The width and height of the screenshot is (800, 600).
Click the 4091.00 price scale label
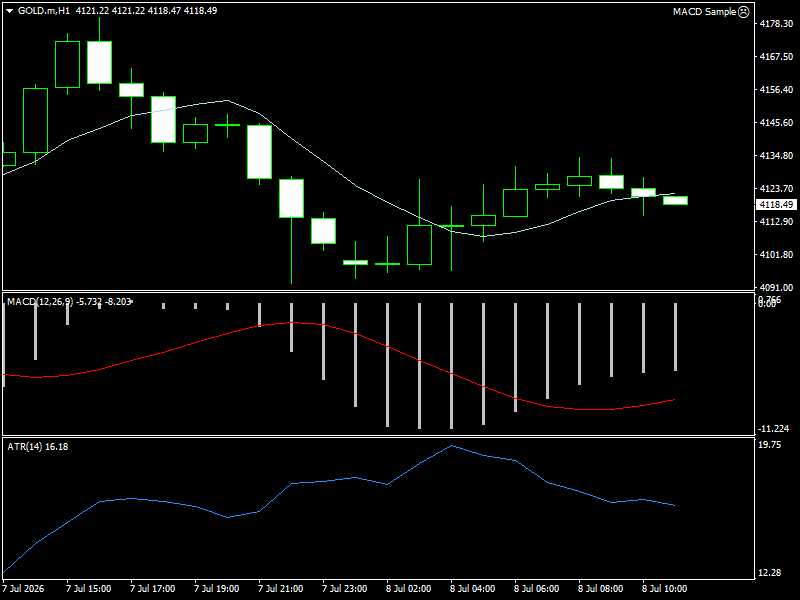tap(776, 288)
